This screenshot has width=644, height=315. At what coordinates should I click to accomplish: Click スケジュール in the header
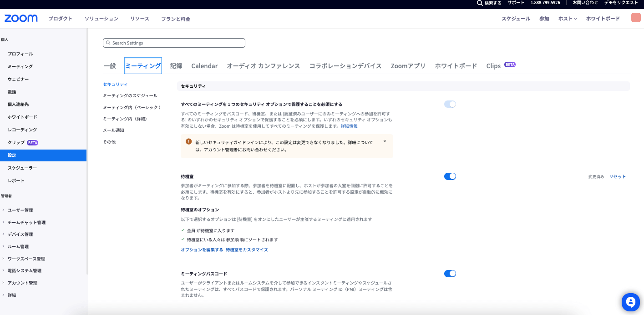(x=516, y=19)
